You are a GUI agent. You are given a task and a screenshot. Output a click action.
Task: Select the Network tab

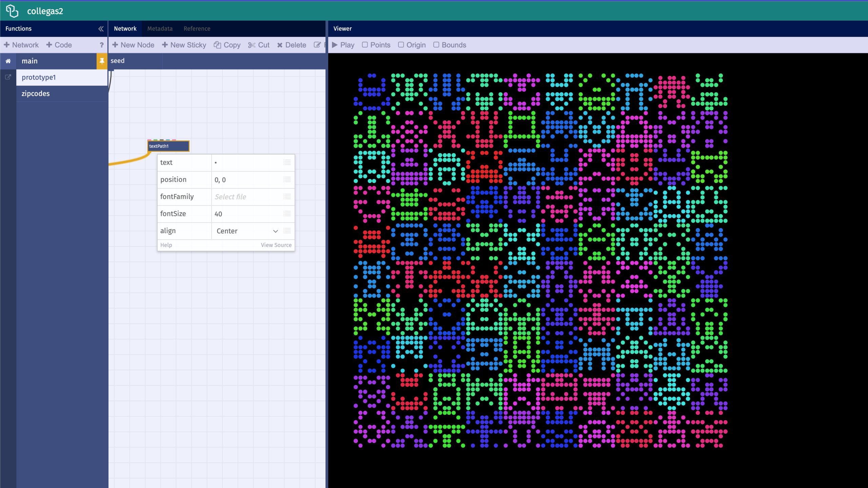[x=125, y=28]
